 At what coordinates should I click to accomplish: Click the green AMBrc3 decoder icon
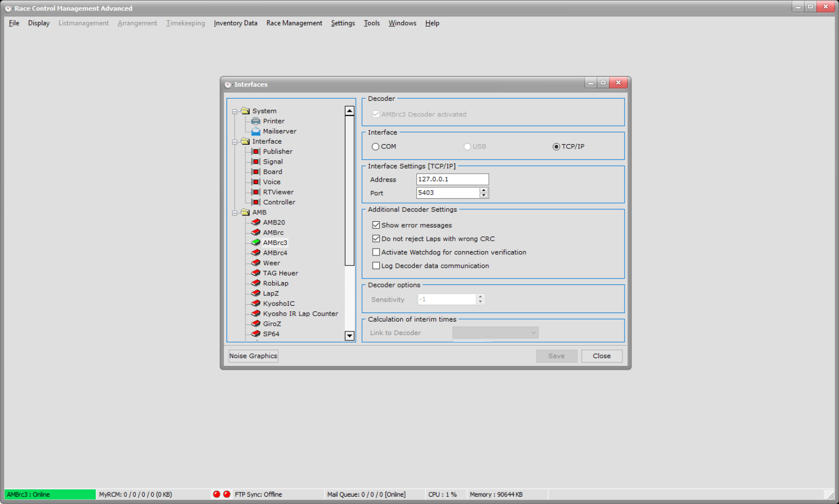pos(256,243)
